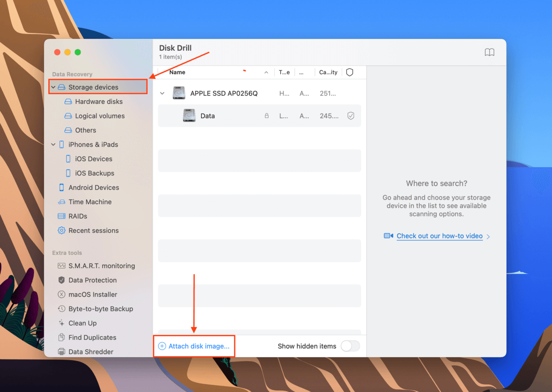Click the shield column header icon

point(350,72)
